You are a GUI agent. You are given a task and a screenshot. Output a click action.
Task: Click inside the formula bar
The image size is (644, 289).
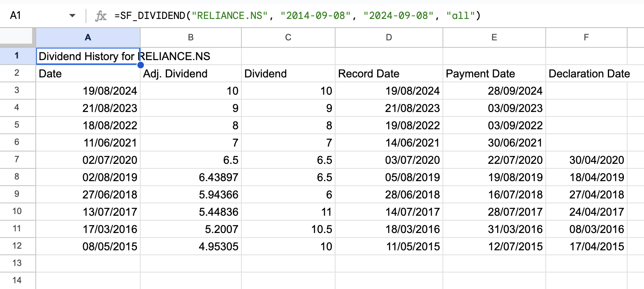288,15
